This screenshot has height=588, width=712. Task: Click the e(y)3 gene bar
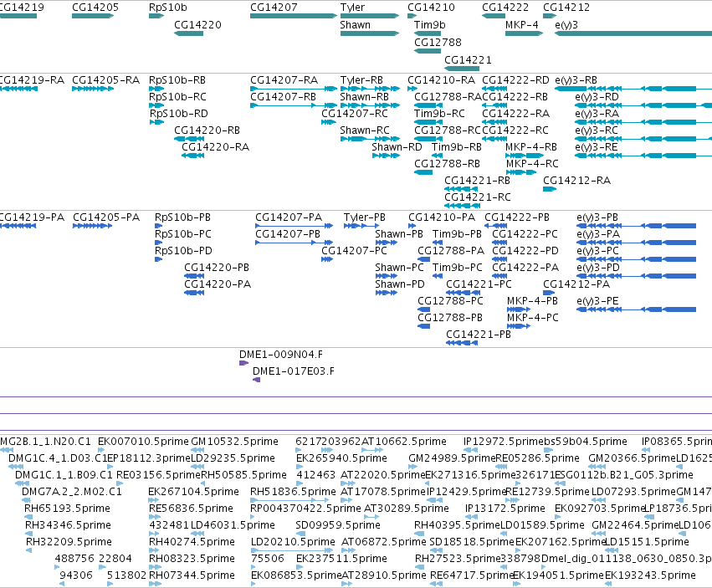633,33
